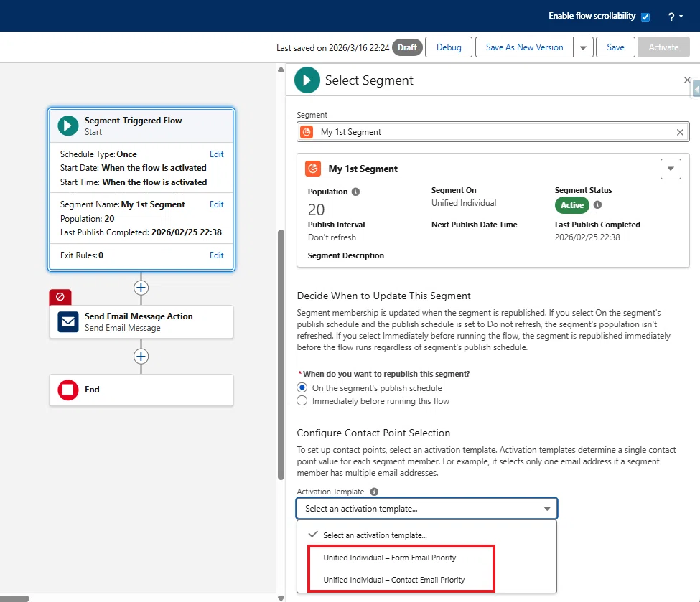The height and width of the screenshot is (602, 700).
Task: Click the collapse handle at panel right edge
Action: 696,89
